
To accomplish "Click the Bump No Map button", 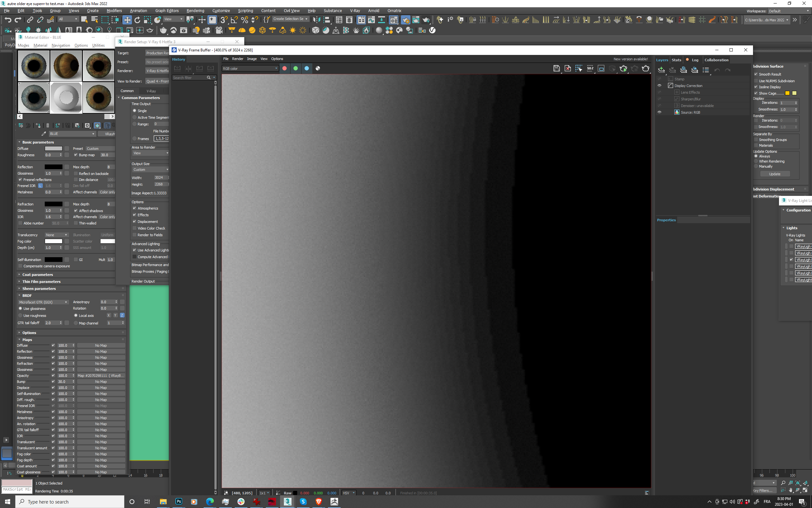I will [101, 382].
